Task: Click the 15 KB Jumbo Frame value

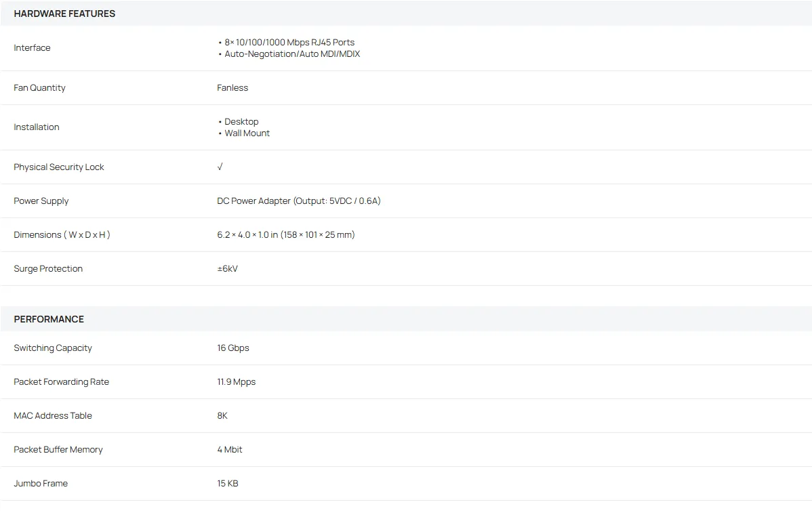Action: click(x=228, y=484)
